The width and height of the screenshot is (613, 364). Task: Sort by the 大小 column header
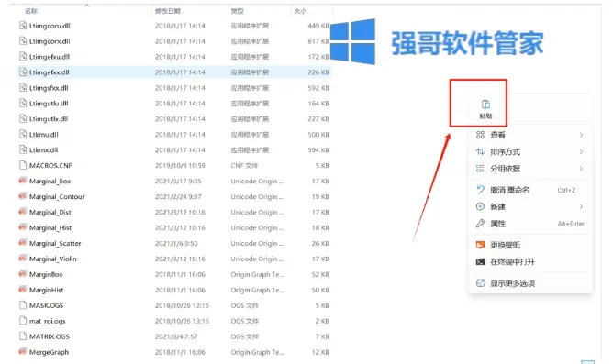(300, 11)
